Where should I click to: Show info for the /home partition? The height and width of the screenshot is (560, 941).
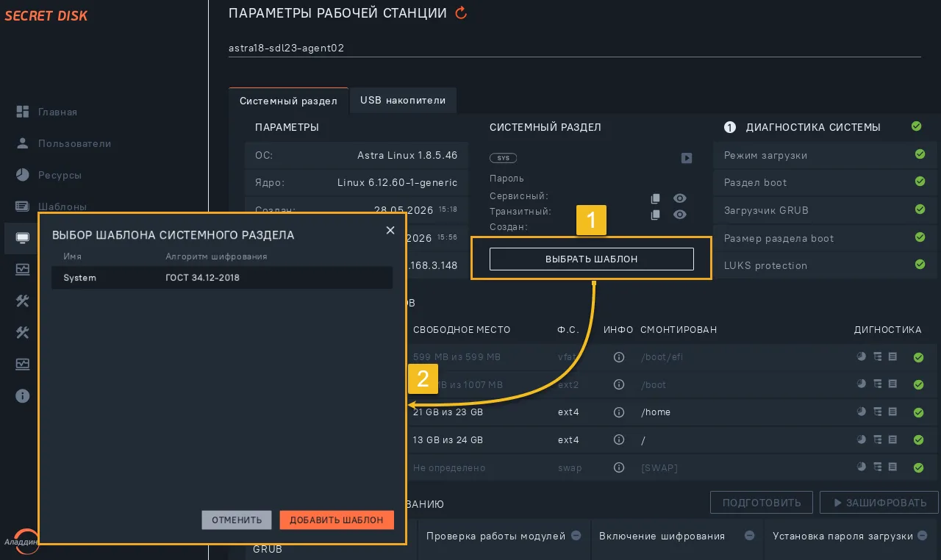tap(618, 412)
